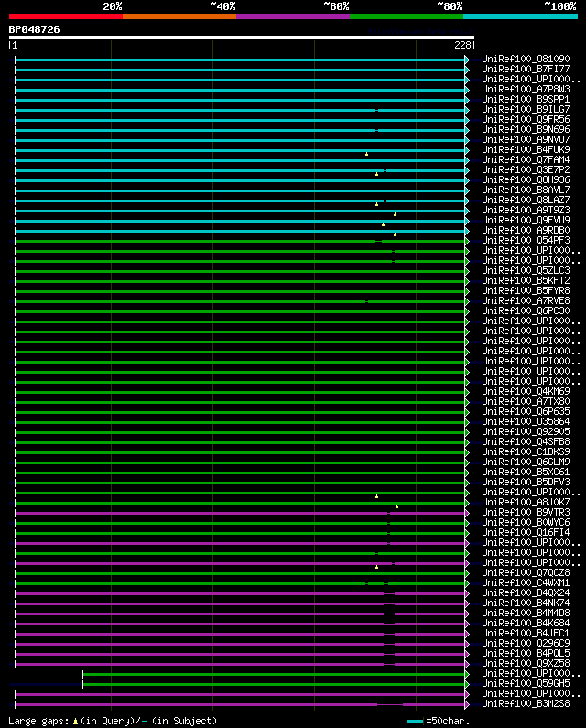Click the cyan ~100% legend color bar
Screen dimensions: 586x728
(520, 16)
